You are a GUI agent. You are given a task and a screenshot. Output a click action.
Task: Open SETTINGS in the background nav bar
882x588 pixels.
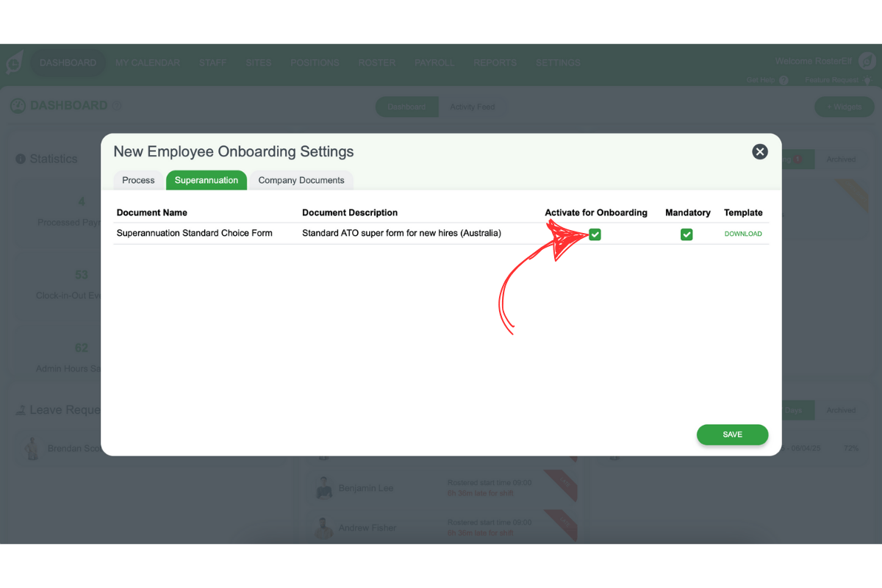[x=558, y=62]
